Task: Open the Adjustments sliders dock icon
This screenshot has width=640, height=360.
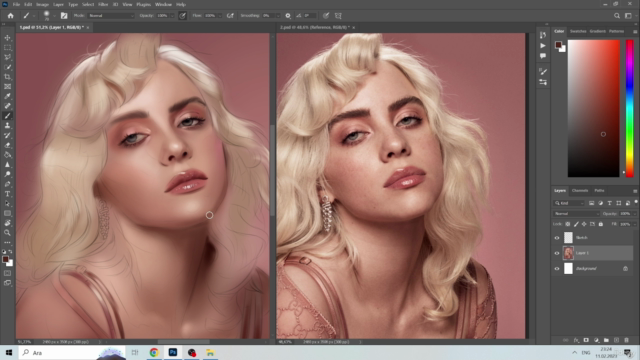Action: point(543,82)
